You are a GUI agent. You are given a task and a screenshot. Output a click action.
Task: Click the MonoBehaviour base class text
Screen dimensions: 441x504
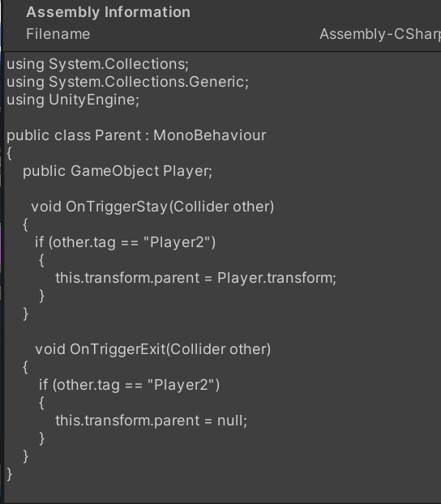point(210,135)
